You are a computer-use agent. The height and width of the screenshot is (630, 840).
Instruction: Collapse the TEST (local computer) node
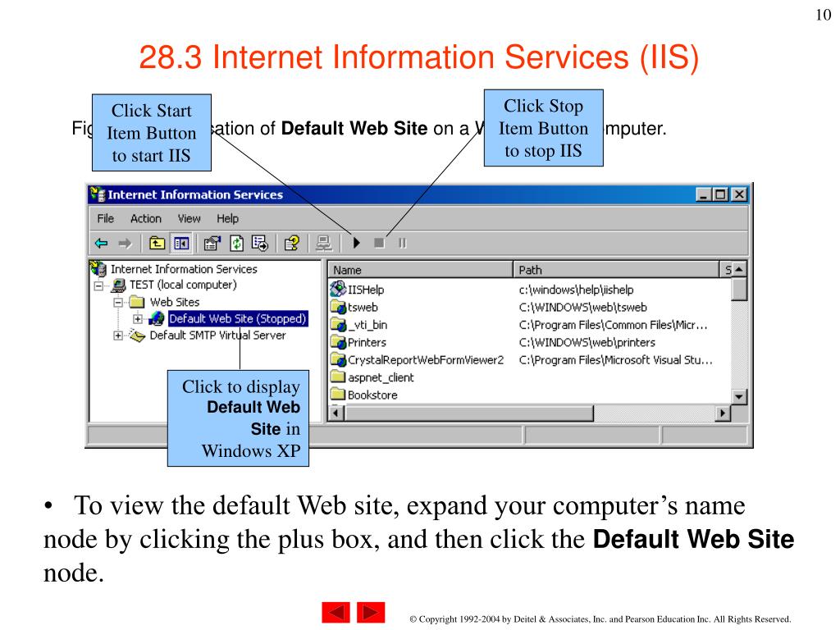point(98,286)
